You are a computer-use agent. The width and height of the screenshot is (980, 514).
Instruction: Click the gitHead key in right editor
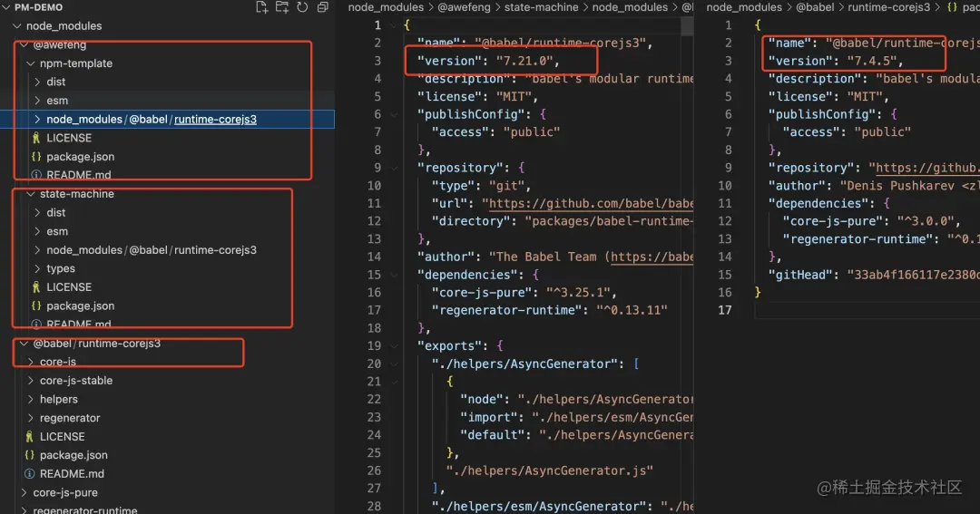click(x=802, y=275)
